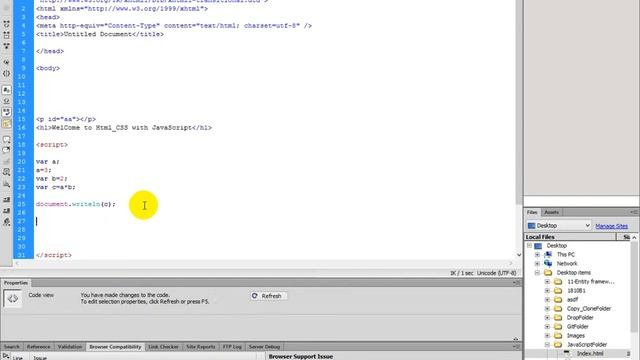Image resolution: width=640 pixels, height=360 pixels.
Task: Click the Index.html file icon
Action: point(567,353)
